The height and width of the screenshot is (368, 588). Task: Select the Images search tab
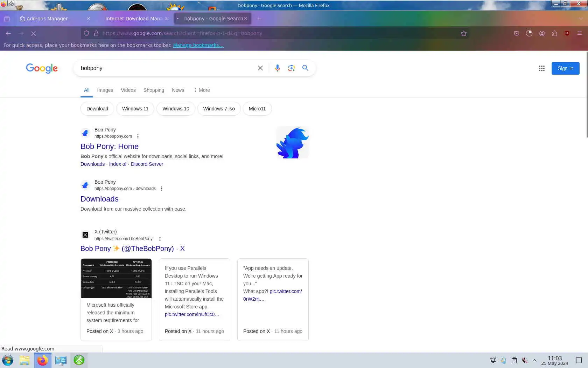coord(105,90)
